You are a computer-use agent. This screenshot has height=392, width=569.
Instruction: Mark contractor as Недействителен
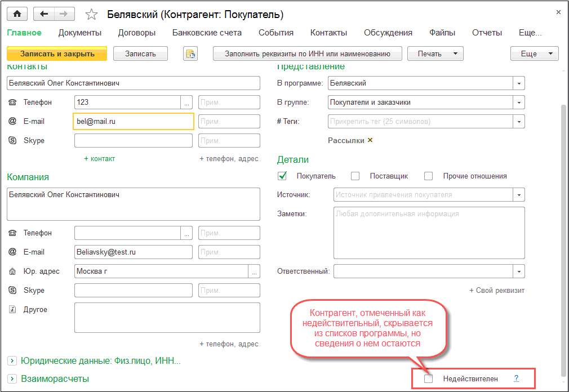pyautogui.click(x=429, y=378)
